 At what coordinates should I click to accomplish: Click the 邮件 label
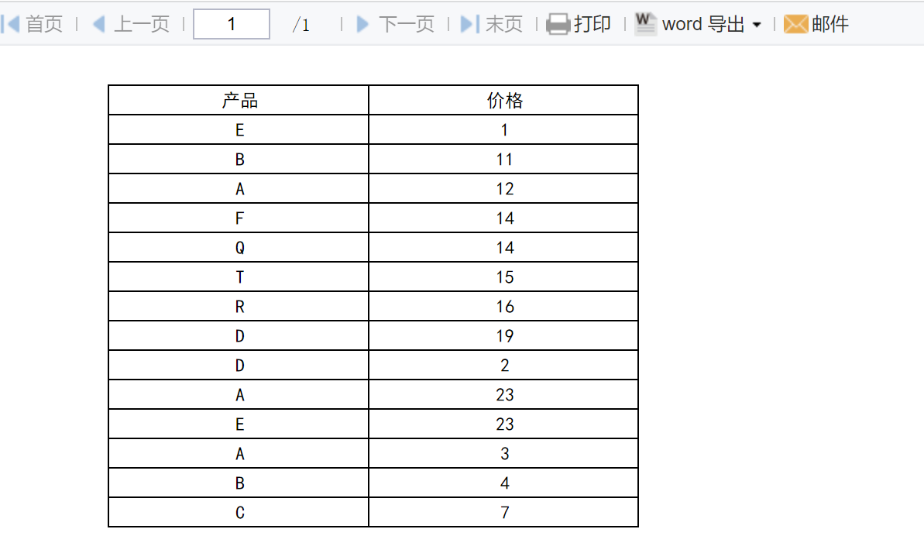point(830,24)
